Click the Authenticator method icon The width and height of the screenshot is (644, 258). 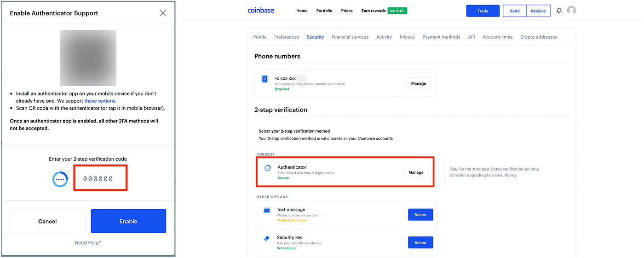268,168
